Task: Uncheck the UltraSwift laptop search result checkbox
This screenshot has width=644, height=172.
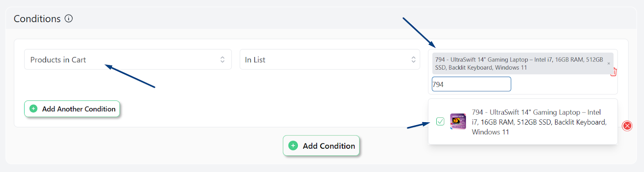Action: tap(440, 121)
